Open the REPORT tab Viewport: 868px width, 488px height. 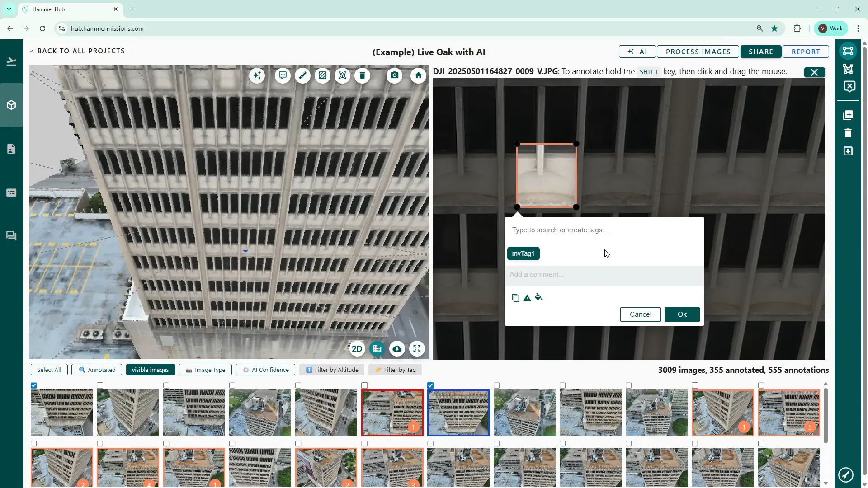pyautogui.click(x=805, y=52)
